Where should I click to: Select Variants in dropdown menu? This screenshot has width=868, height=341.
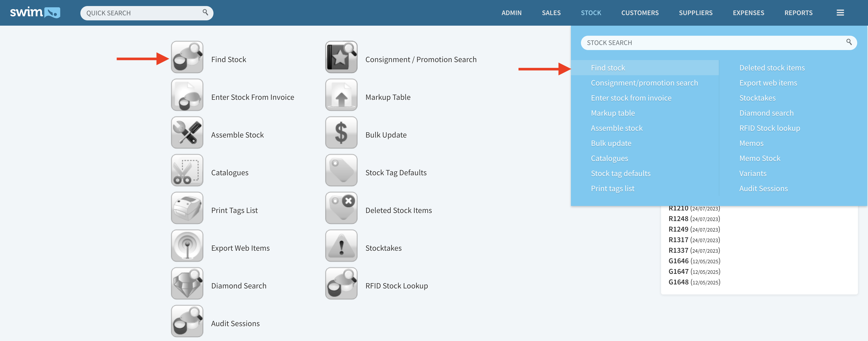coord(752,173)
